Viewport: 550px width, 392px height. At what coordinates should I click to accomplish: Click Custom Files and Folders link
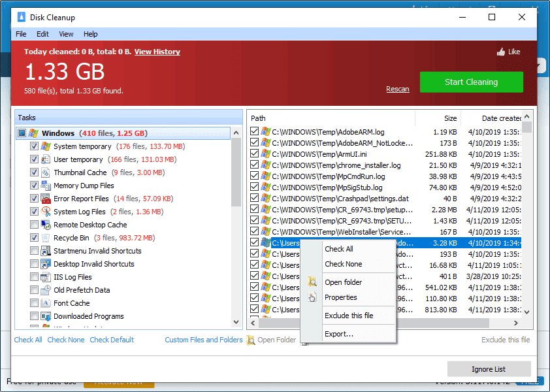(203, 340)
